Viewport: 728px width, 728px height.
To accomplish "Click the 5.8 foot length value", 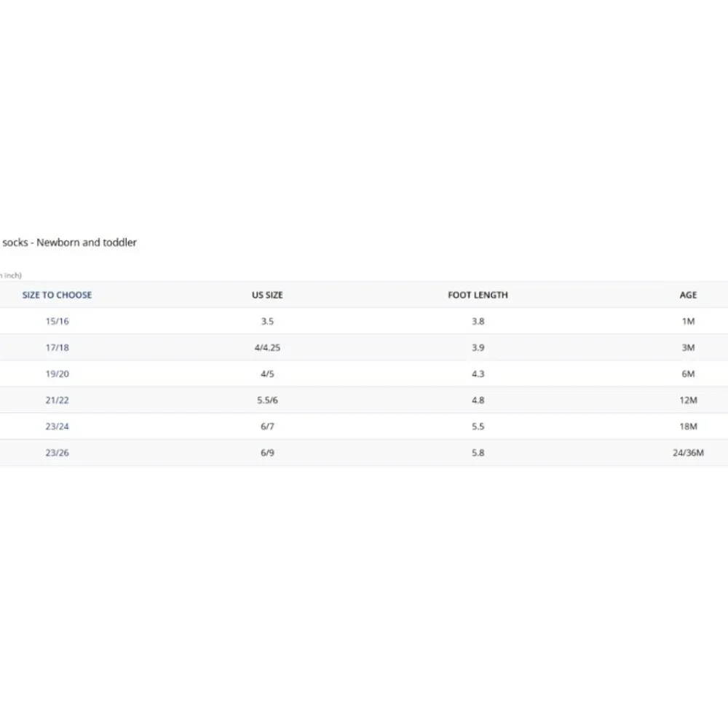I will click(478, 453).
